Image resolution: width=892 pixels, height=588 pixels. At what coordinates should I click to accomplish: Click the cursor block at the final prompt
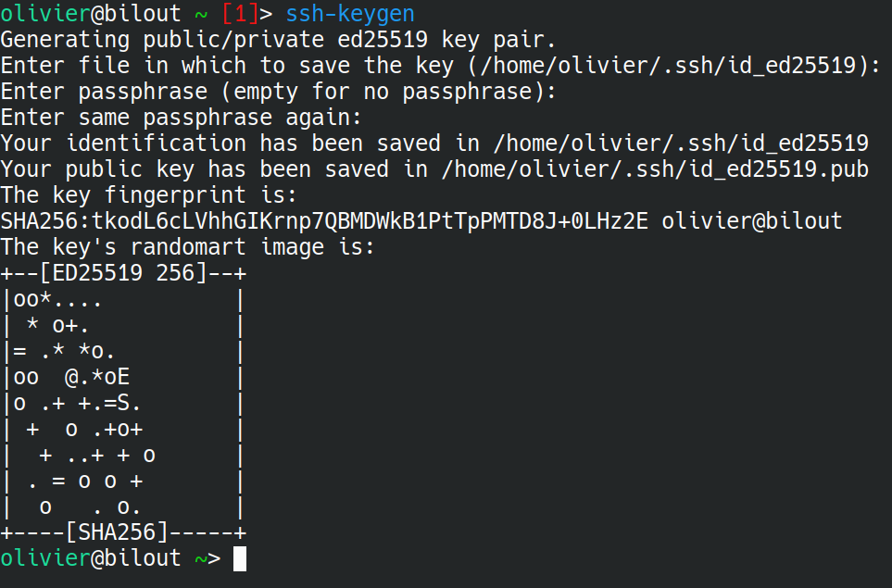pos(240,559)
